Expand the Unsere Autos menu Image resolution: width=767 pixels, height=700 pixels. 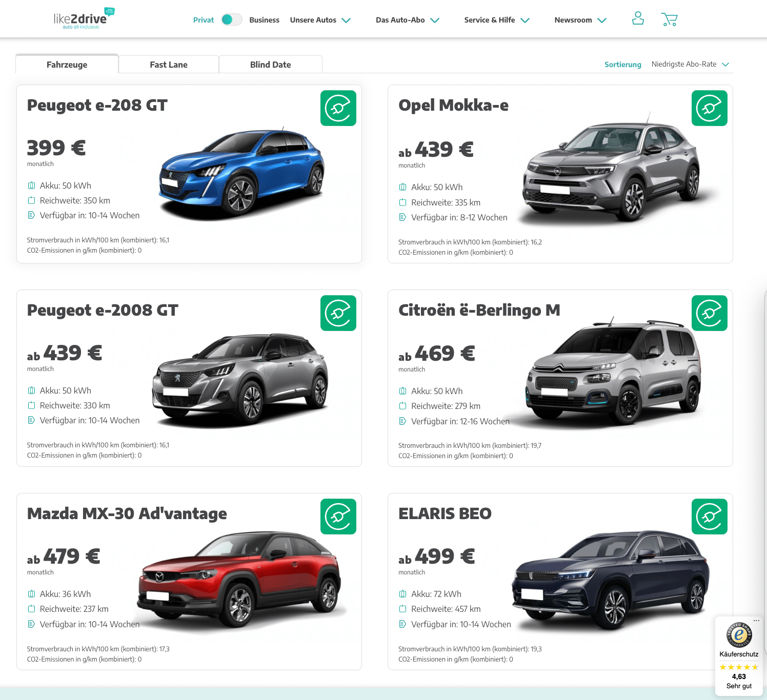(x=320, y=20)
